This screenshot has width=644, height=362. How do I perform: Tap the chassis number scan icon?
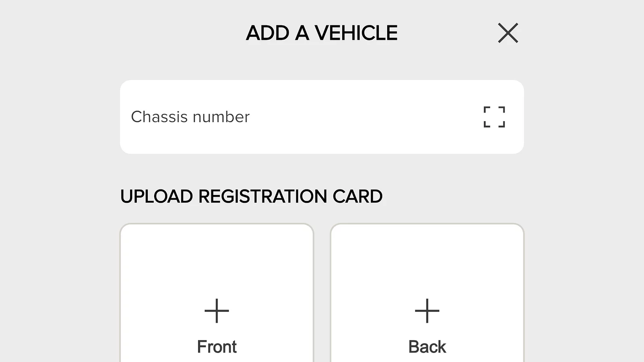tap(494, 117)
